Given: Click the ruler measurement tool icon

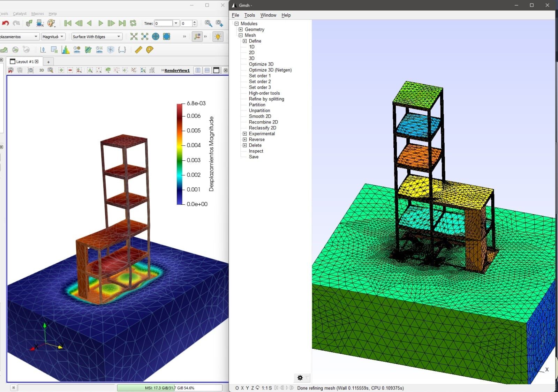Looking at the screenshot, I should 138,50.
